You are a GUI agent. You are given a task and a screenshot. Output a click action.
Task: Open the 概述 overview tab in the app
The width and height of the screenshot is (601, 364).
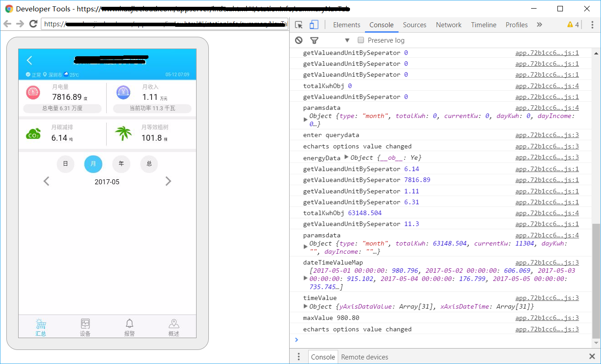[x=174, y=328]
